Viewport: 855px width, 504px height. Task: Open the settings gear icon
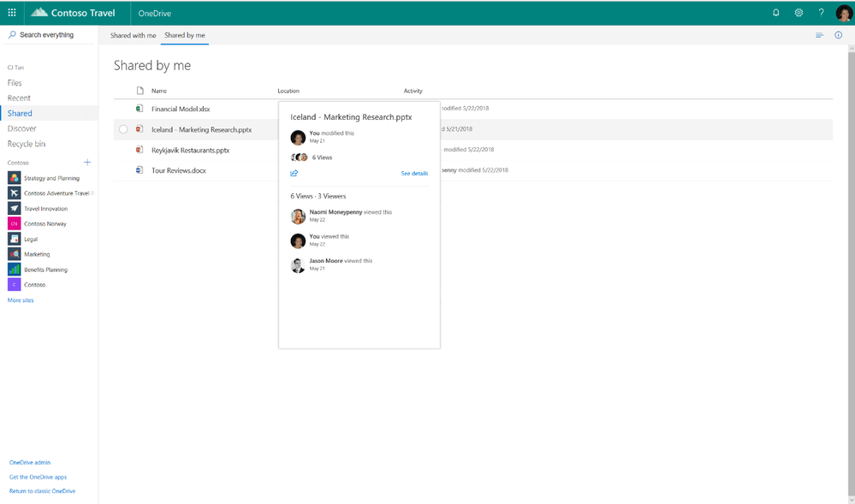pyautogui.click(x=799, y=13)
